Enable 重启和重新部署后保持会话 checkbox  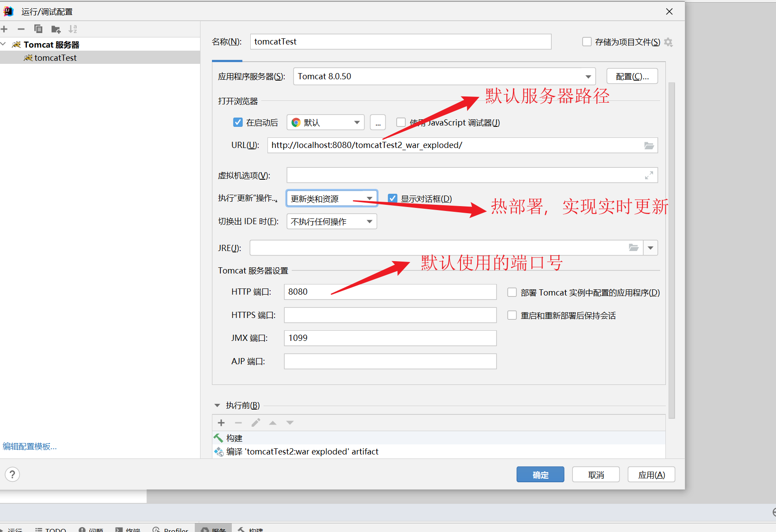tap(512, 315)
